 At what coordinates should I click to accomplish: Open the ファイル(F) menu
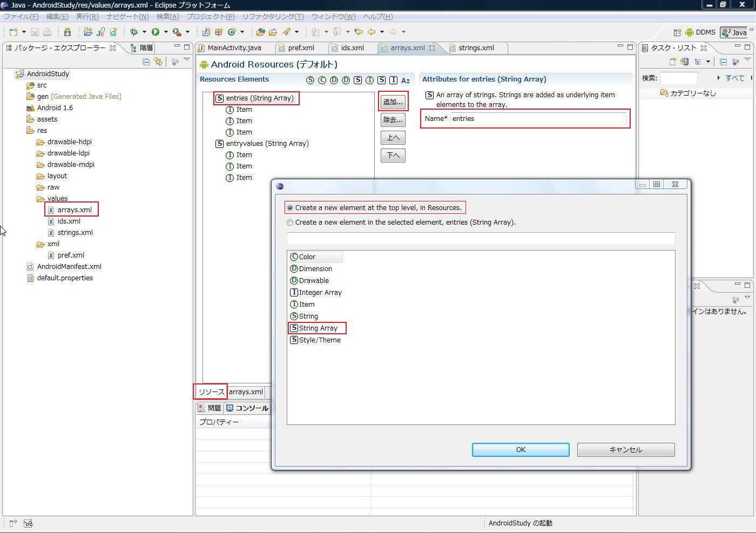(x=21, y=17)
